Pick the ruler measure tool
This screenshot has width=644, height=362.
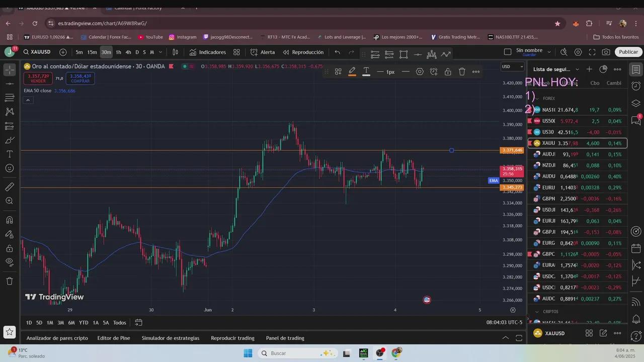coord(9,187)
